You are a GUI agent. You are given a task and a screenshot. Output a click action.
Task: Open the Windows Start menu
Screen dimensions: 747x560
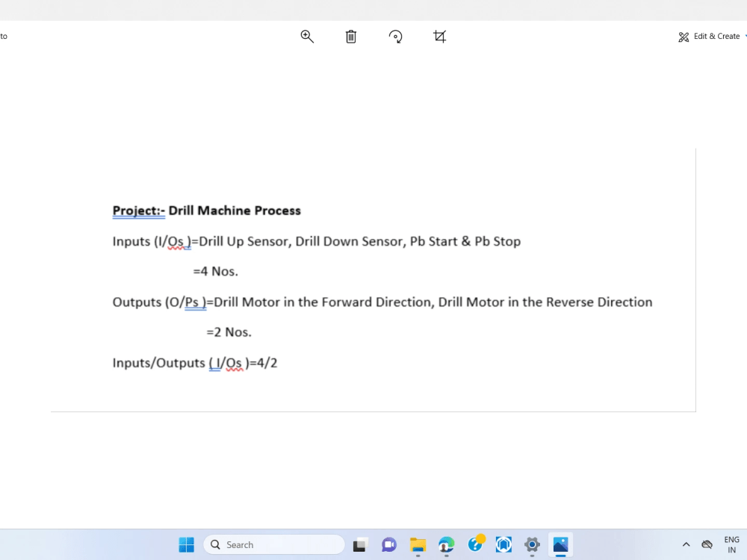tap(186, 544)
